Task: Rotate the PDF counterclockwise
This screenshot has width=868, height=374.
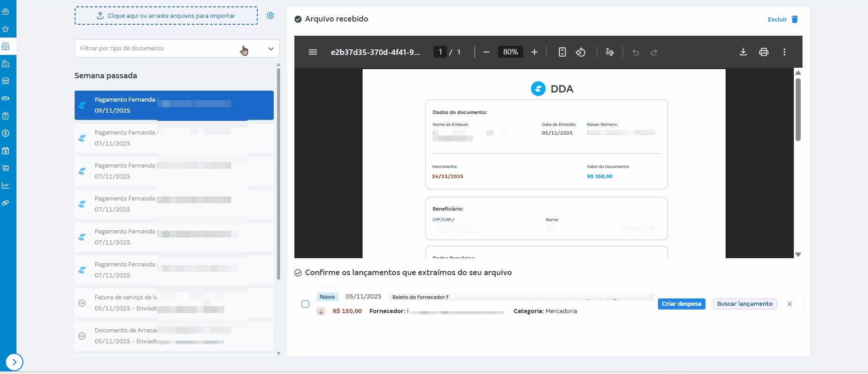Action: coord(581,52)
